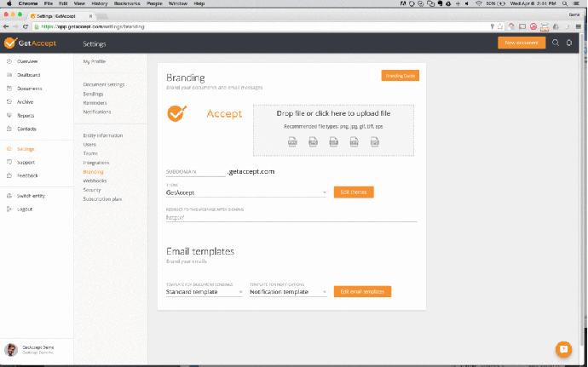Open the Chrome Edit menu
The height and width of the screenshot is (367, 588).
[x=63, y=3]
